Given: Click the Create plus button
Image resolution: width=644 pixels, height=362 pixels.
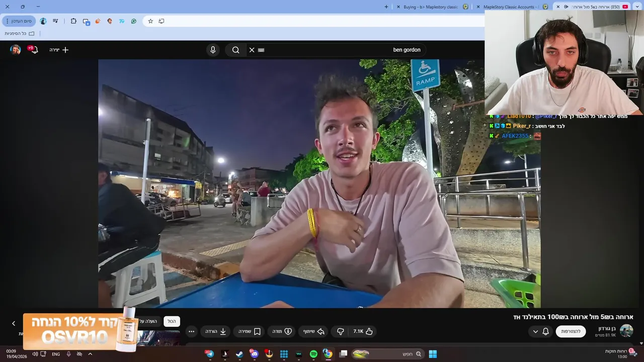Looking at the screenshot, I should click(x=59, y=50).
